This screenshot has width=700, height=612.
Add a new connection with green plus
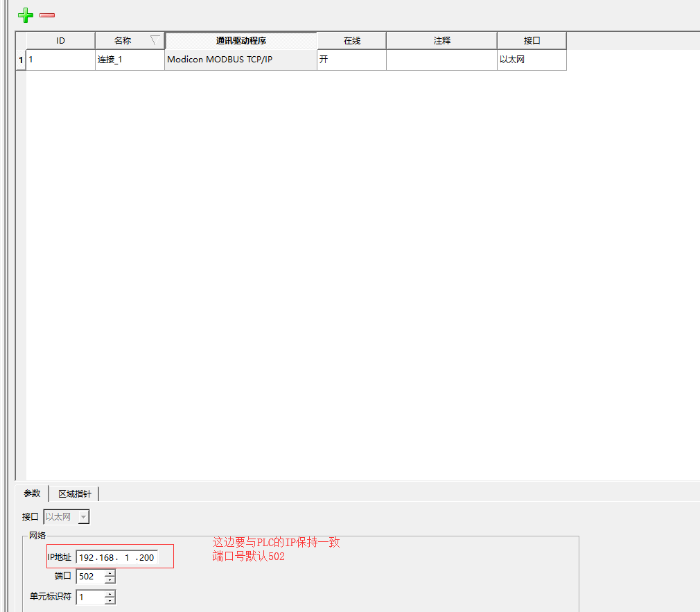tap(26, 15)
